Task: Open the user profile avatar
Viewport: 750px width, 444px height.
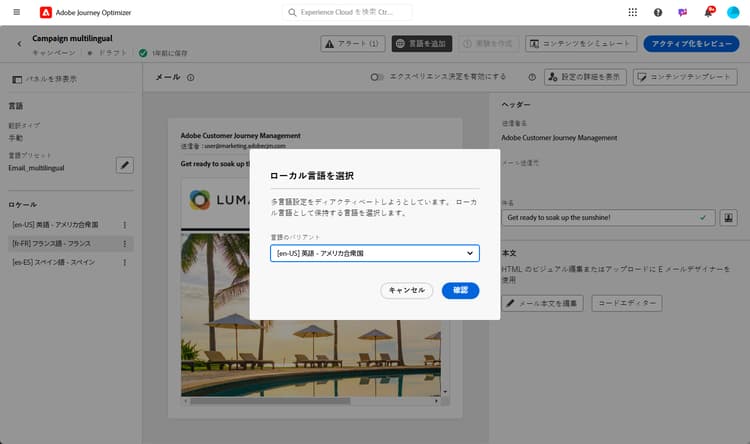Action: pos(733,12)
